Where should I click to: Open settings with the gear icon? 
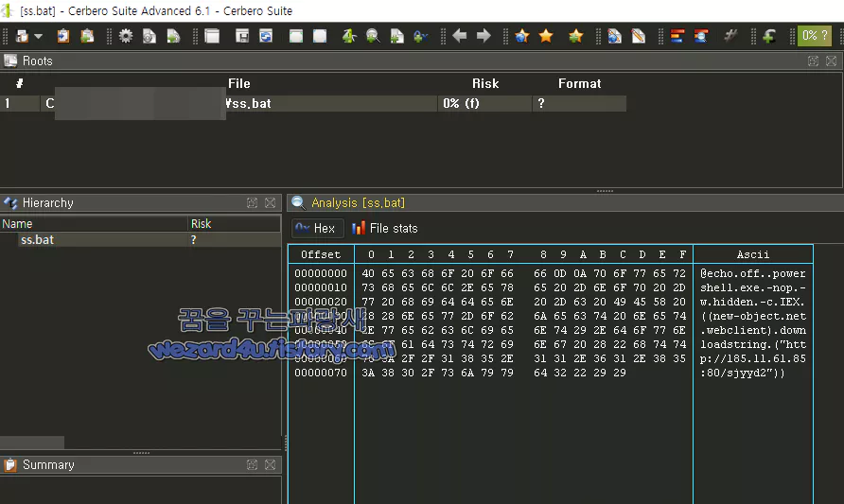(x=126, y=36)
